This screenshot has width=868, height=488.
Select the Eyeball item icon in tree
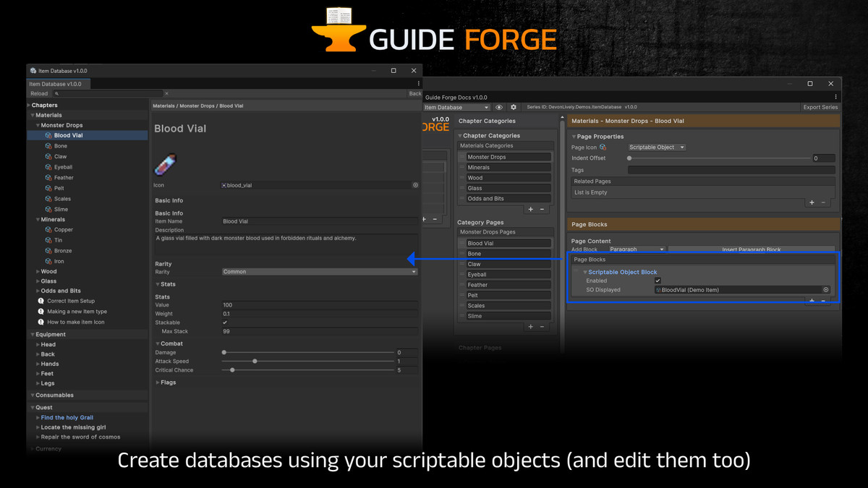click(48, 167)
